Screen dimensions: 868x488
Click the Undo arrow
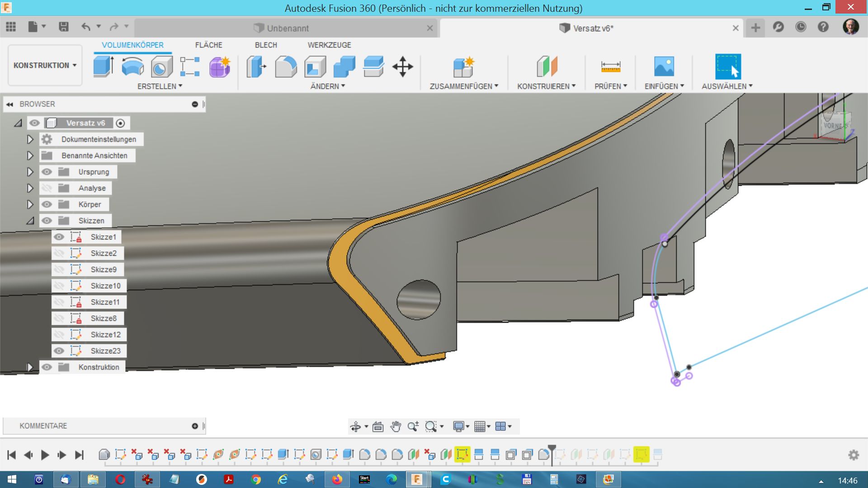[x=85, y=27]
